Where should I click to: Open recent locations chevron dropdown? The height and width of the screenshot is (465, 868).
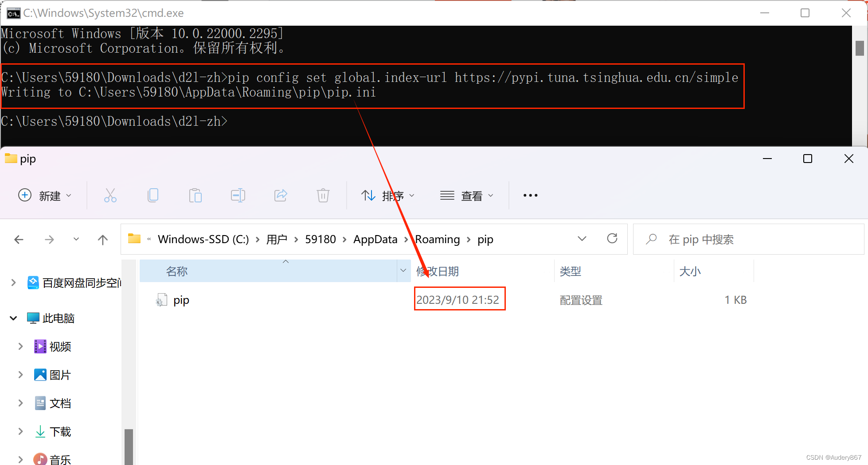click(76, 239)
